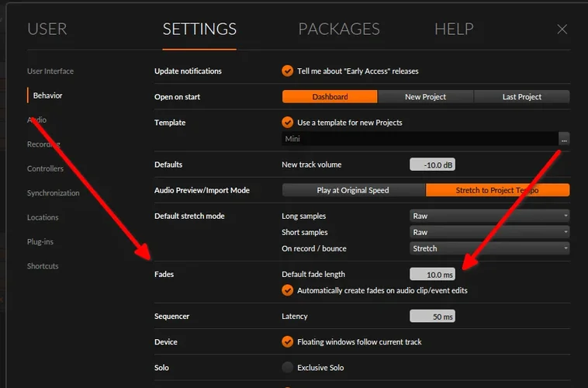Open the Plug-ins settings section
This screenshot has width=588, height=388.
click(x=40, y=242)
